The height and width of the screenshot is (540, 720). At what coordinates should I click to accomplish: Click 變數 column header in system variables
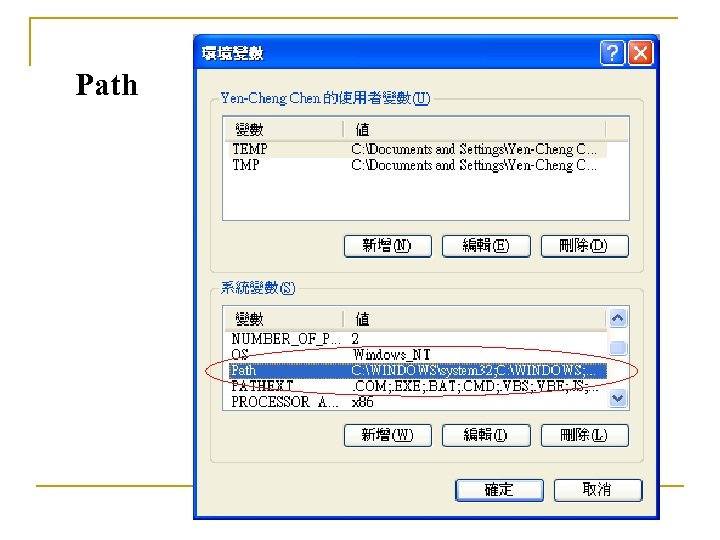point(284,319)
